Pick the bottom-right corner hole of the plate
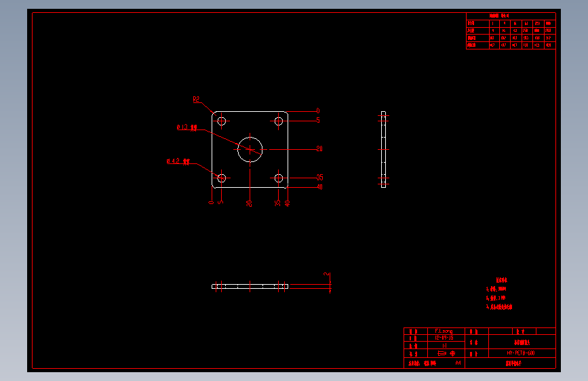 279,178
